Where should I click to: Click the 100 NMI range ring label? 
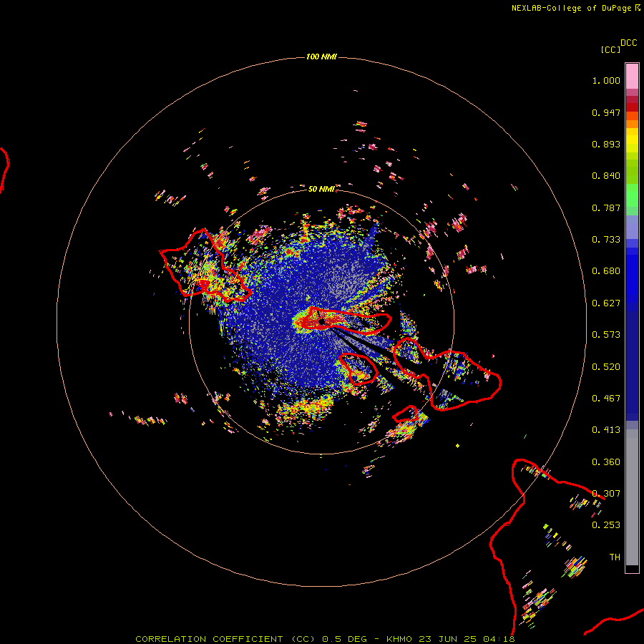pyautogui.click(x=321, y=57)
